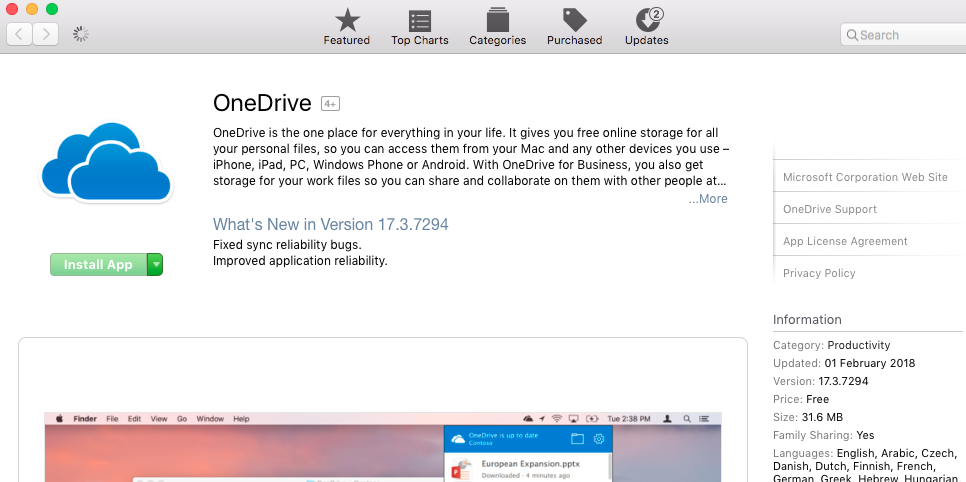Click the 4+ age rating badge
The image size is (966, 482).
pyautogui.click(x=330, y=104)
